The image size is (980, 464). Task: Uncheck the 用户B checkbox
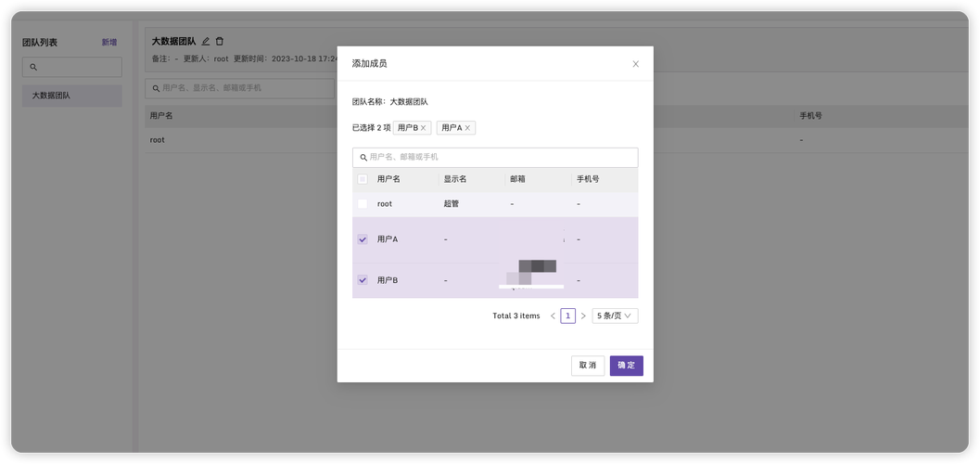tap(363, 280)
